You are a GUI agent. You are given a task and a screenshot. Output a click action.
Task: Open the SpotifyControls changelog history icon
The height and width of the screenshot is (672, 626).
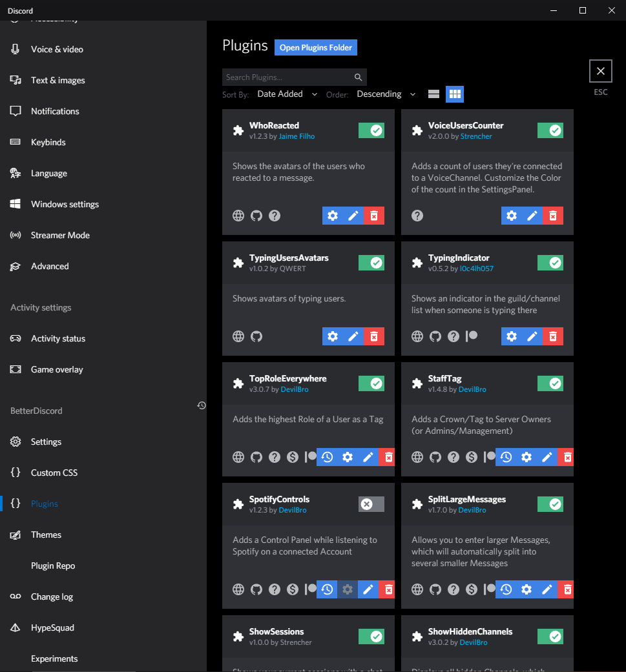pyautogui.click(x=327, y=590)
